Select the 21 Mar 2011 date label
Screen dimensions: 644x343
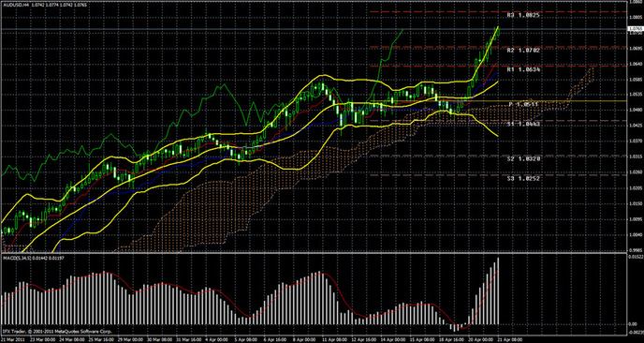[12, 339]
